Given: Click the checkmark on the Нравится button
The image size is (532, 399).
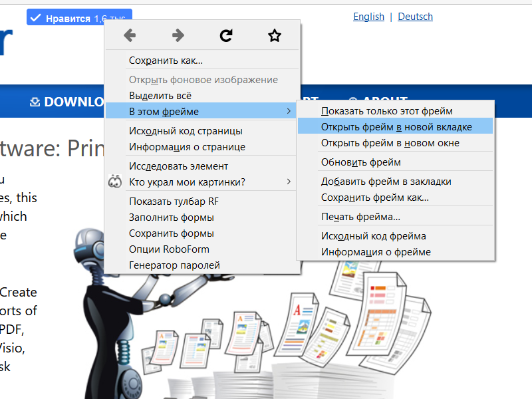Looking at the screenshot, I should pos(35,17).
